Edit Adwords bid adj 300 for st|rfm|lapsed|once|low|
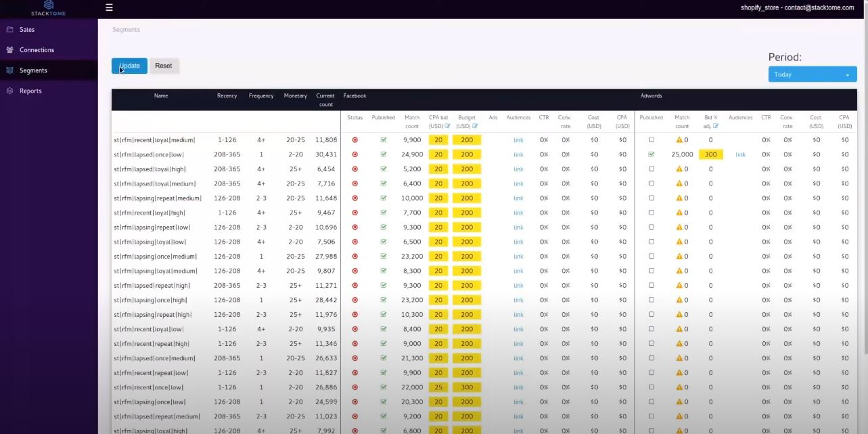 [710, 154]
